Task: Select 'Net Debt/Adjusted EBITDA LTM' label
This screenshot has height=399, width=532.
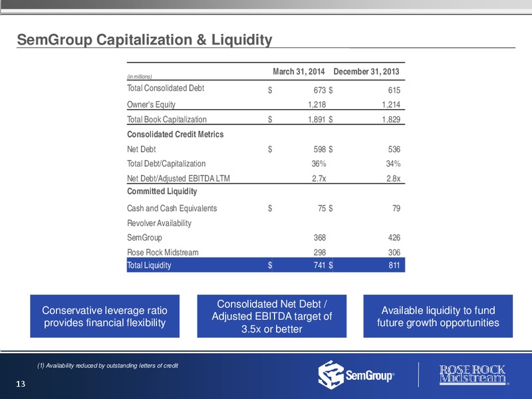Action: click(178, 178)
